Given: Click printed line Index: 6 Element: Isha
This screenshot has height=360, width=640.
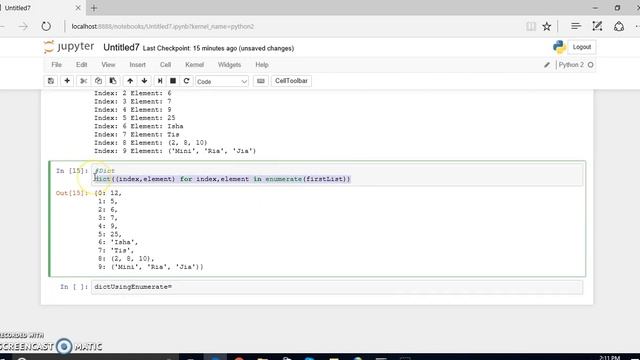Looking at the screenshot, I should [x=139, y=126].
